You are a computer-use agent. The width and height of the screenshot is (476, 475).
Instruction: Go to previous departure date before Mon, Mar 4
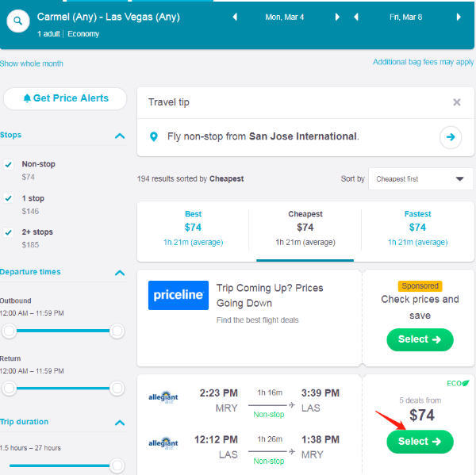235,17
